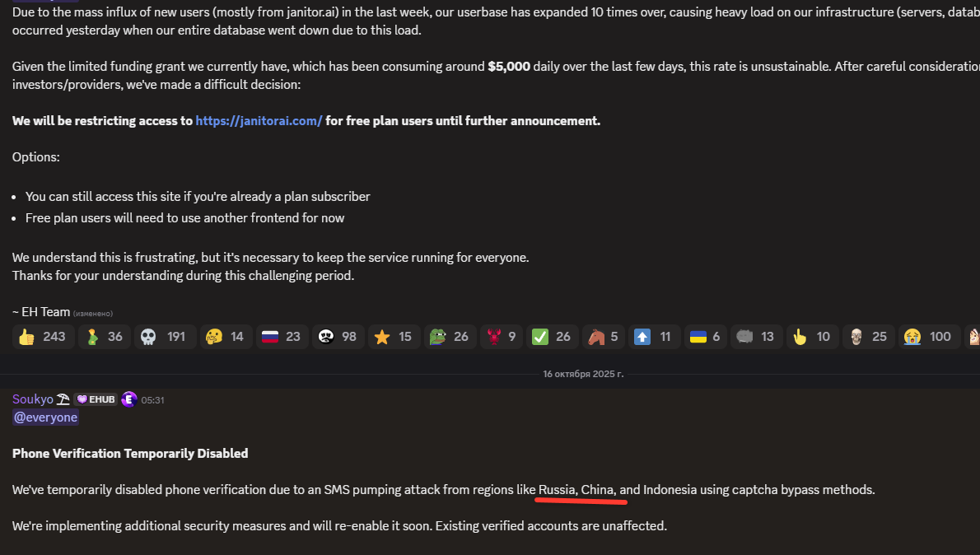Viewport: 980px width, 555px height.
Task: Open the janitorai.com link
Action: click(259, 120)
